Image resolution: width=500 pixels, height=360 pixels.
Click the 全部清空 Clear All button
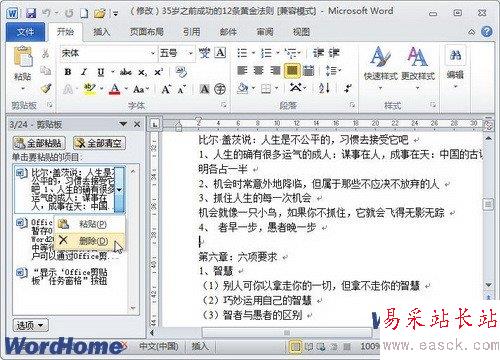[99, 143]
